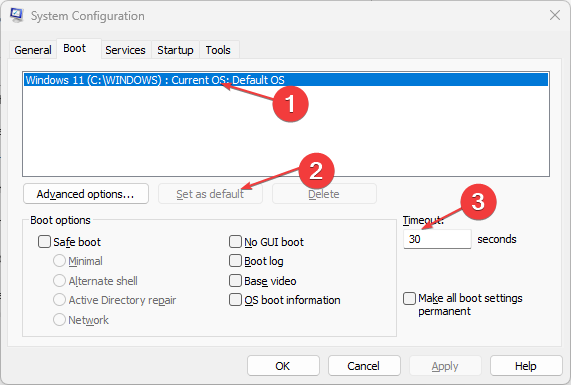
Task: Enable OS boot information checkbox
Action: coord(235,300)
